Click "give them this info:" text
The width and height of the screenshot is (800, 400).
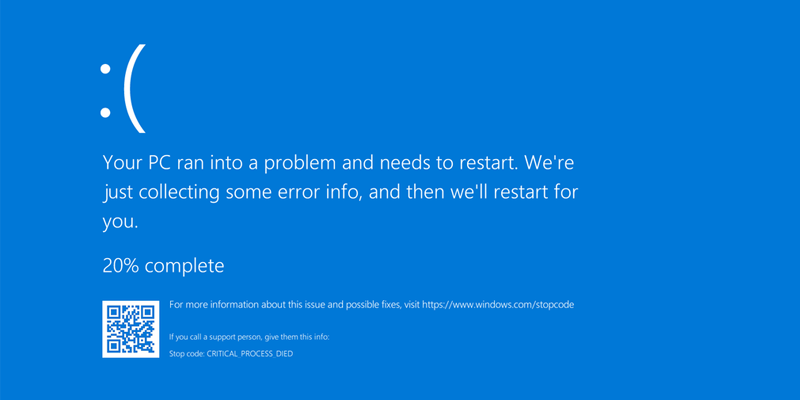click(296, 337)
